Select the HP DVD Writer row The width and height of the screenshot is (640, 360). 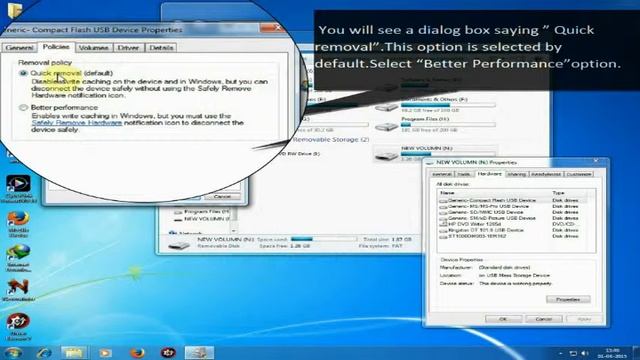coord(512,224)
